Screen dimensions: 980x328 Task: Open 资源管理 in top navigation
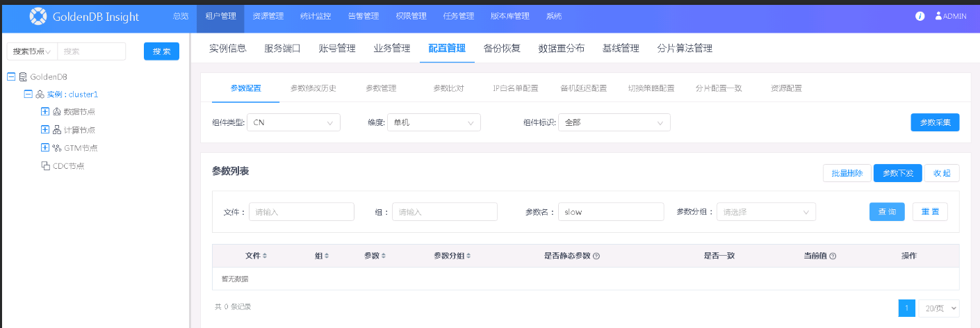[x=268, y=16]
